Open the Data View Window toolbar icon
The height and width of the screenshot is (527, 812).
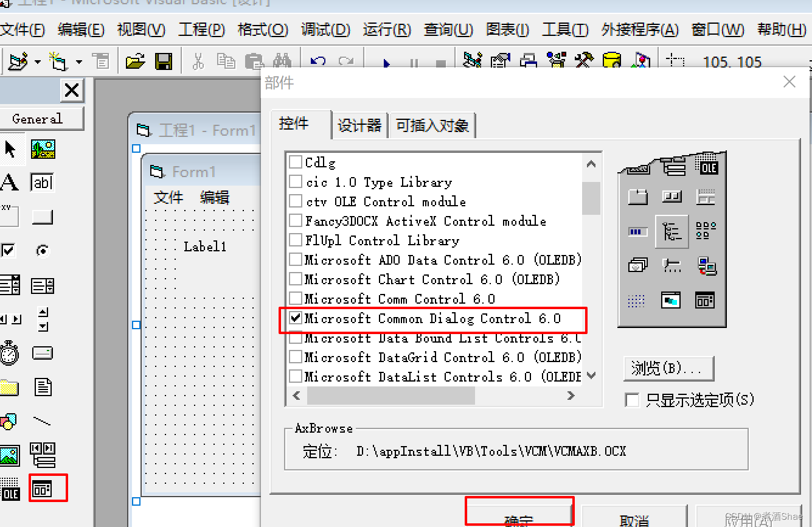[x=612, y=61]
